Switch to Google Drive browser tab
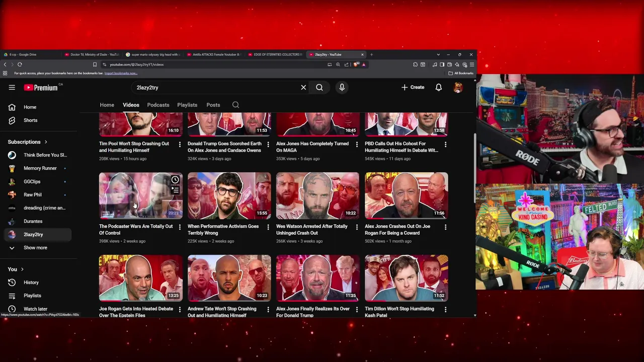This screenshot has height=362, width=644. click(30, 54)
